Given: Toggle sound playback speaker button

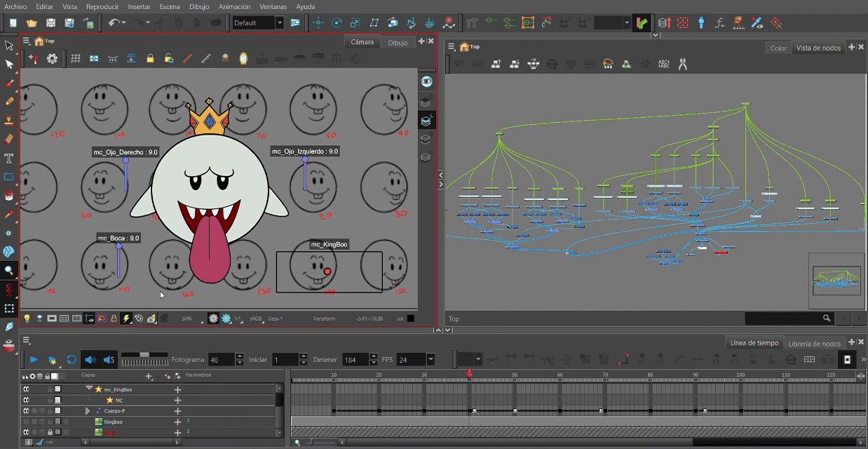Looking at the screenshot, I should [90, 359].
